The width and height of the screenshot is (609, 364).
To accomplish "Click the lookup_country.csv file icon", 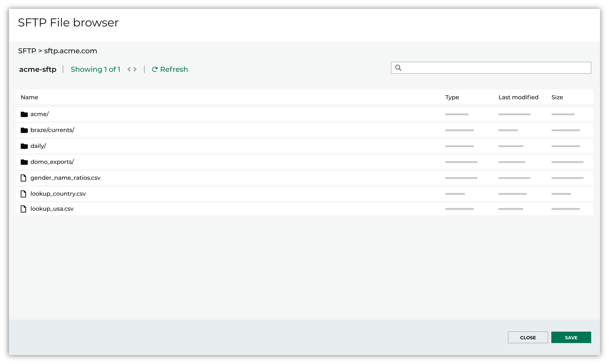I will tap(24, 194).
